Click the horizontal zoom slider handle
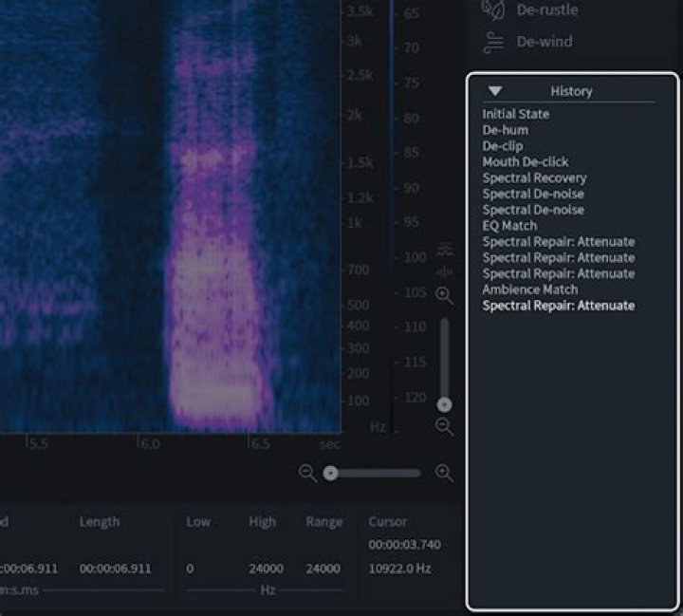Viewport: 683px width, 616px height. [x=330, y=473]
